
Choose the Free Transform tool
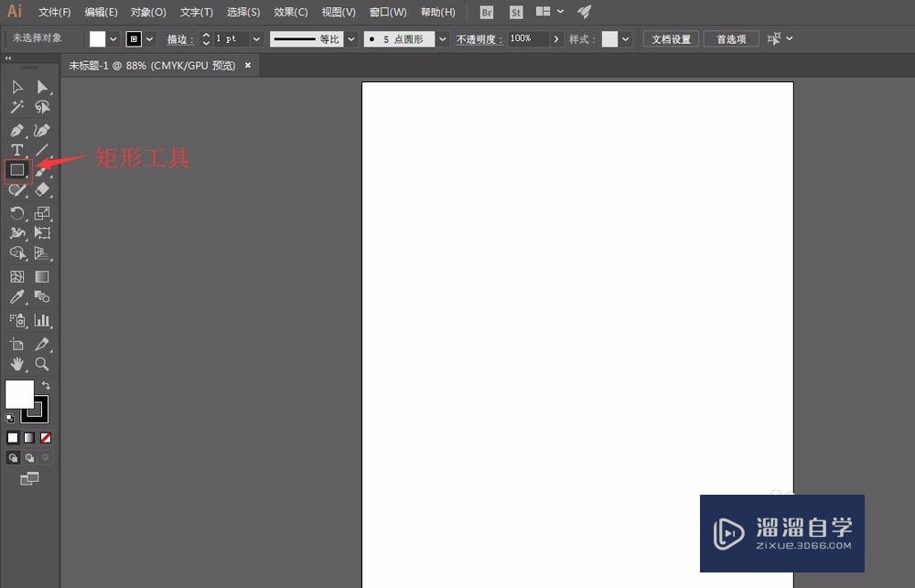(42, 233)
